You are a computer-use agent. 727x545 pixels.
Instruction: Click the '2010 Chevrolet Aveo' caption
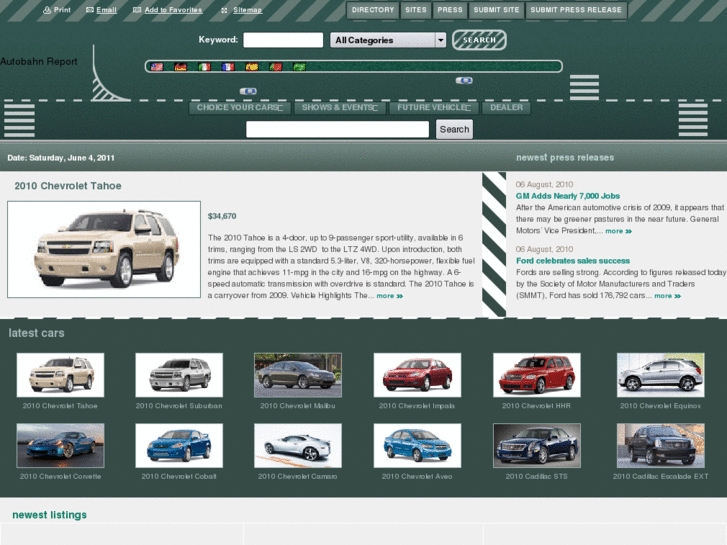(x=417, y=476)
